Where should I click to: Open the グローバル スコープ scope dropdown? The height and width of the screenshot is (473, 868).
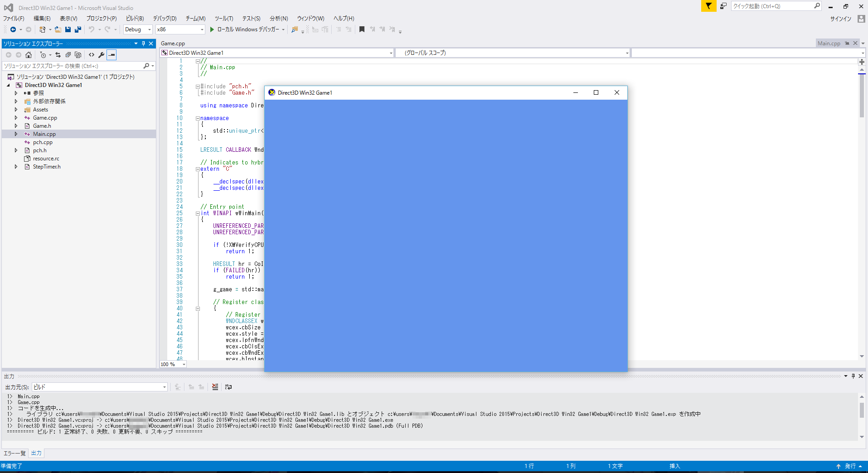513,53
